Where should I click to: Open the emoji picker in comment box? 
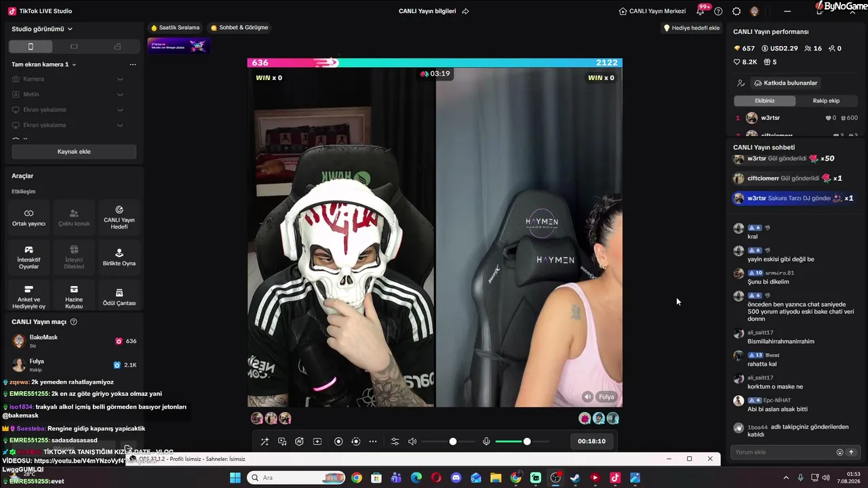pyautogui.click(x=840, y=452)
